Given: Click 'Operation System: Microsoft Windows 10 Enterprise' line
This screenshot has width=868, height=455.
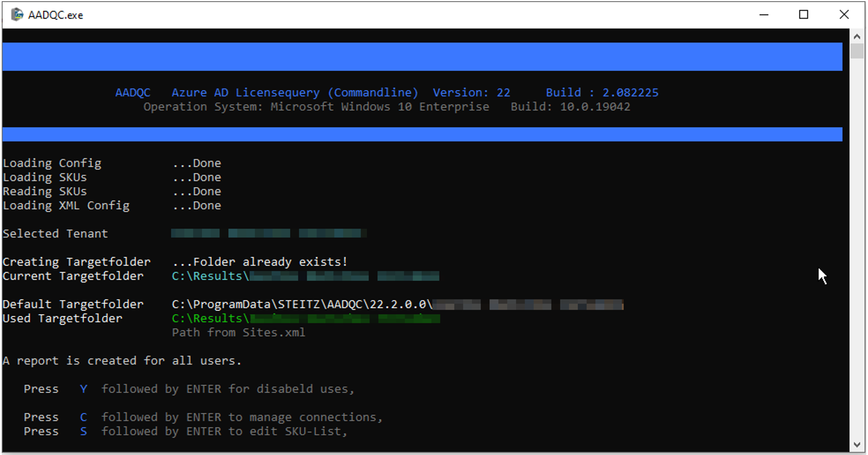Looking at the screenshot, I should coord(316,107).
